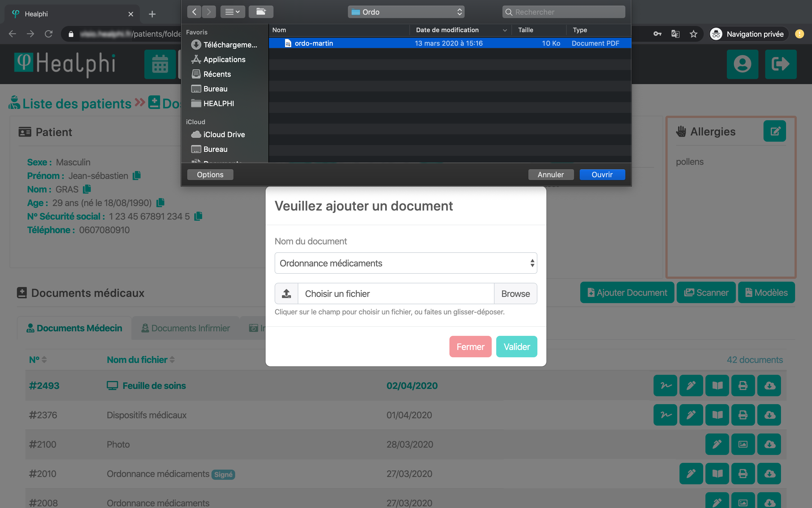The width and height of the screenshot is (812, 508).
Task: Sort files by Date de modification
Action: pos(461,30)
